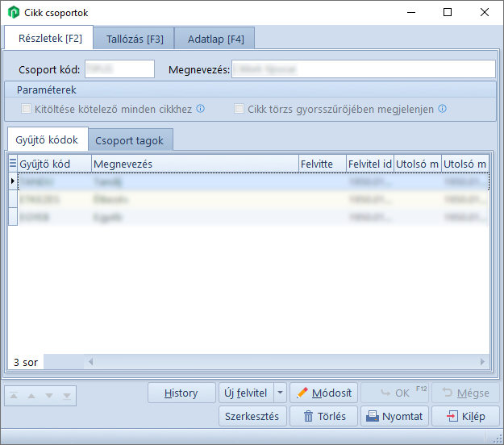
Task: Enable Cikk törzs gyorsszűrőjében megjelenjen checkbox
Action: [240, 109]
